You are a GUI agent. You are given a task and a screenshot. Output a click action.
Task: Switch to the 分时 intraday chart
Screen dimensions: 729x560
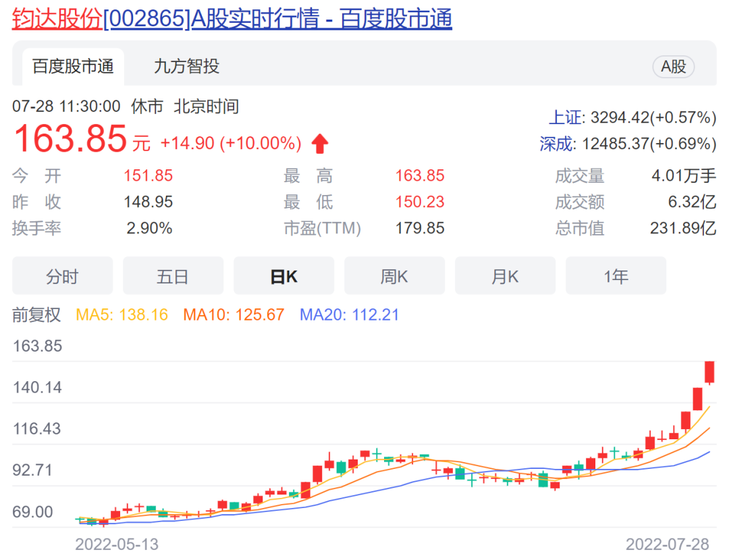(62, 275)
